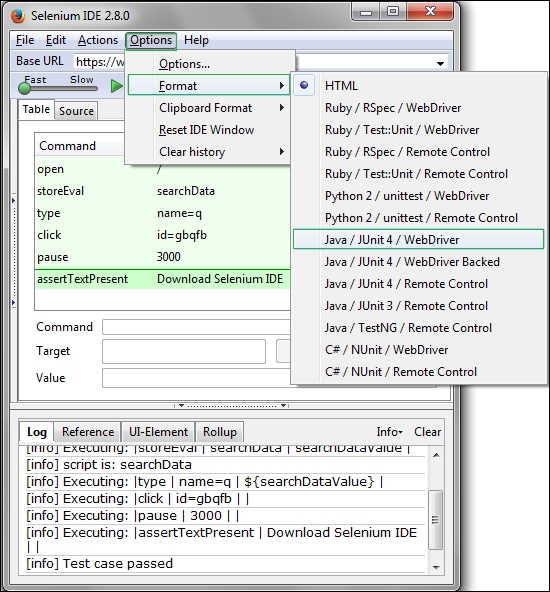Select Python 2 / unittest / WebDriver format
The width and height of the screenshot is (550, 592).
[419, 196]
